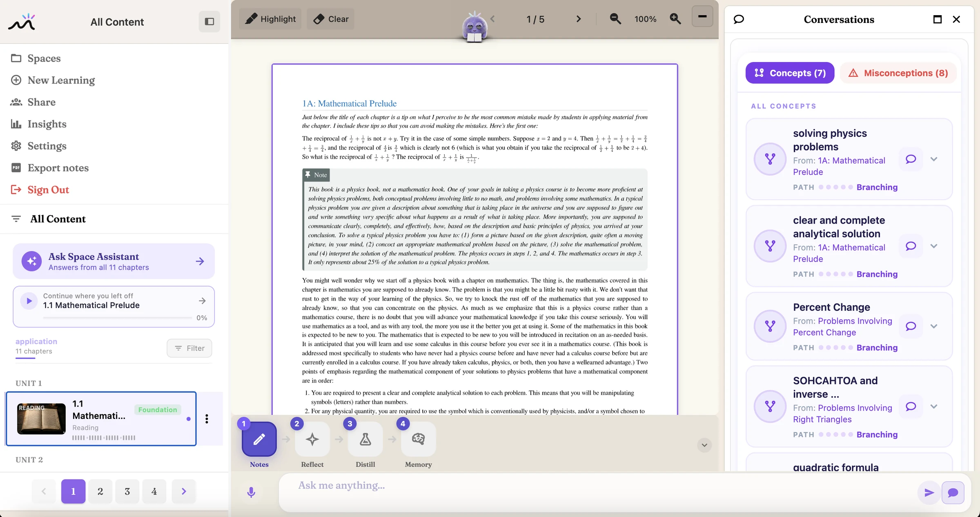This screenshot has height=517, width=980.
Task: Open the 1.1 Mathemati... reading thumbnail
Action: point(41,419)
